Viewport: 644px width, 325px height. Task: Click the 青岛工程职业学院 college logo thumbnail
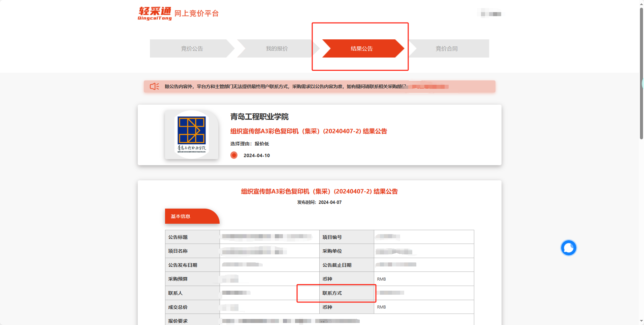(x=192, y=135)
